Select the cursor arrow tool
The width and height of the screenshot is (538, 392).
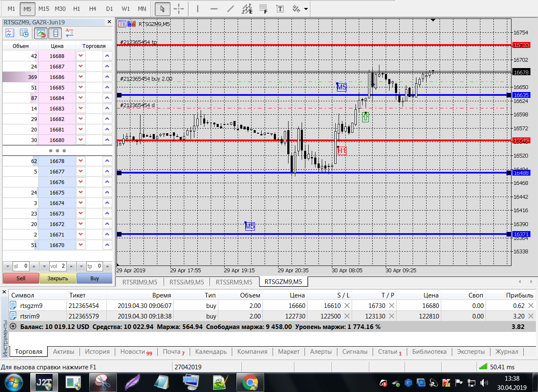coord(163,8)
